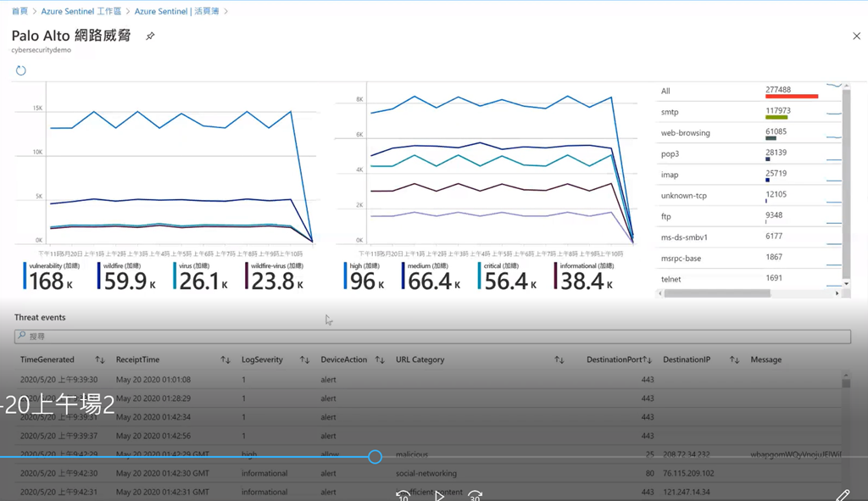
Task: Rewind the video by 10 seconds
Action: tap(403, 495)
